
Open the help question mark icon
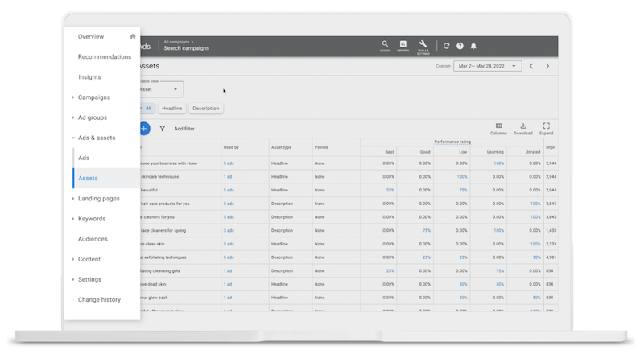click(460, 46)
